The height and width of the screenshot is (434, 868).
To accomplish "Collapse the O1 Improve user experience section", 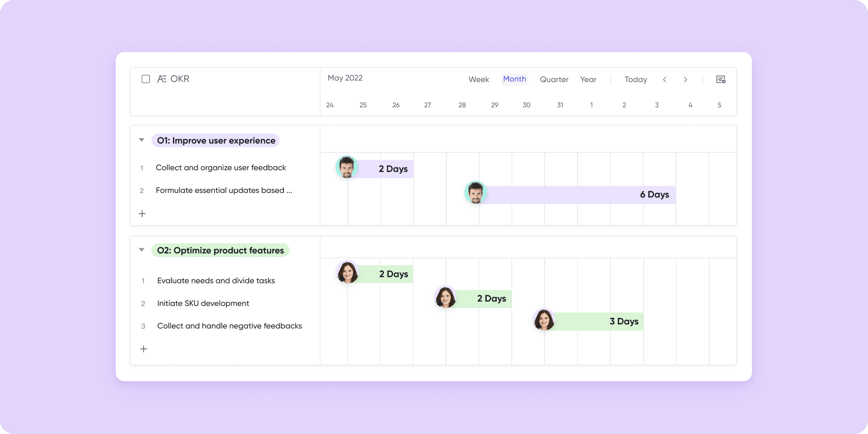I will point(142,141).
